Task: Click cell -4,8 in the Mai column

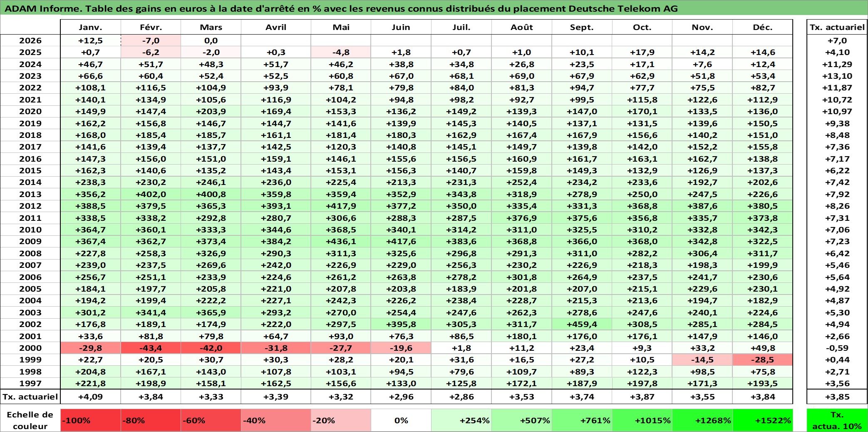Action: point(341,52)
